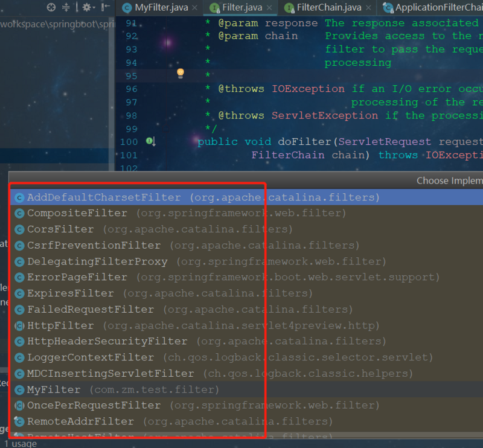The height and width of the screenshot is (448, 483).
Task: Choose the abstract HttpFilter entry
Action: [x=246, y=325]
